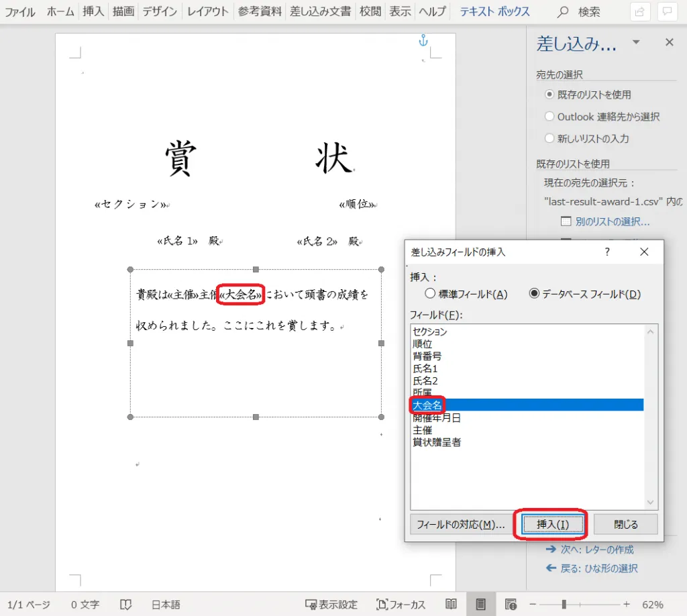This screenshot has height=616, width=687.
Task: Open the mail merge pane options dropdown
Action: point(636,42)
